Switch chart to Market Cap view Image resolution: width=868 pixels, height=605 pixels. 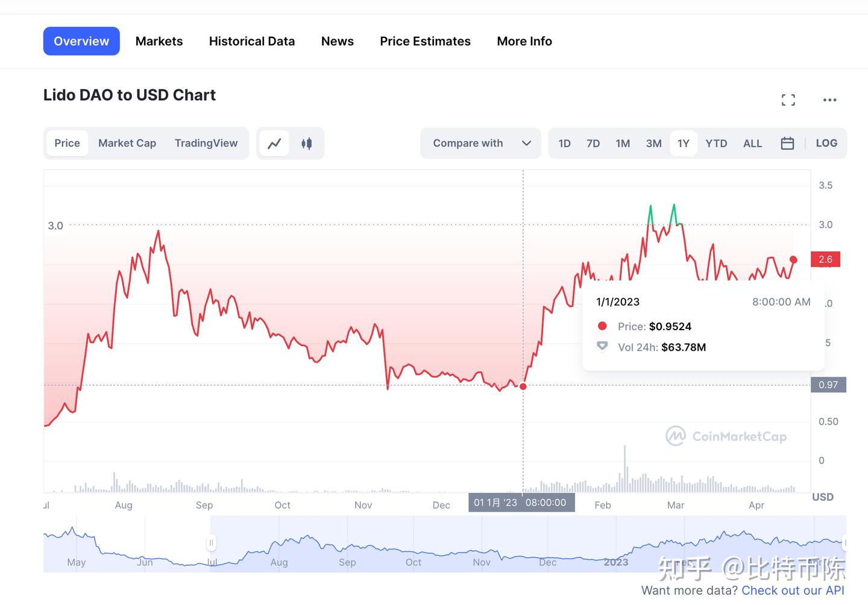coord(127,143)
